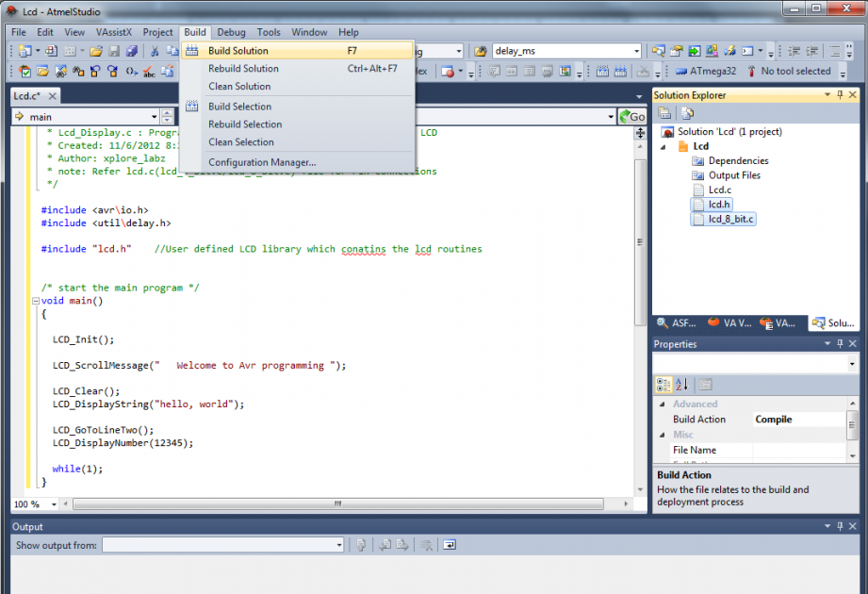Click the Add New Item icon beside New Project

51,51
